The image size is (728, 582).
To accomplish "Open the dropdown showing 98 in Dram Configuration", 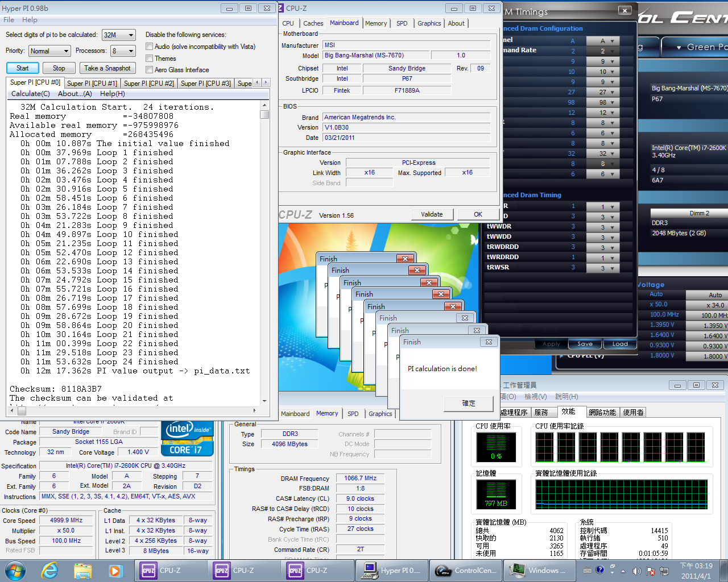I will coord(603,102).
